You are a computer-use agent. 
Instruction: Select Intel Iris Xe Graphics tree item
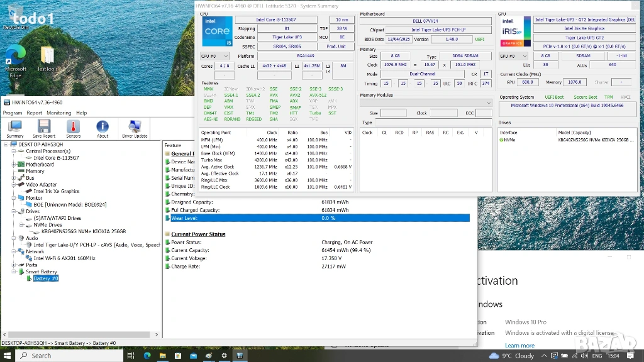[x=57, y=191]
